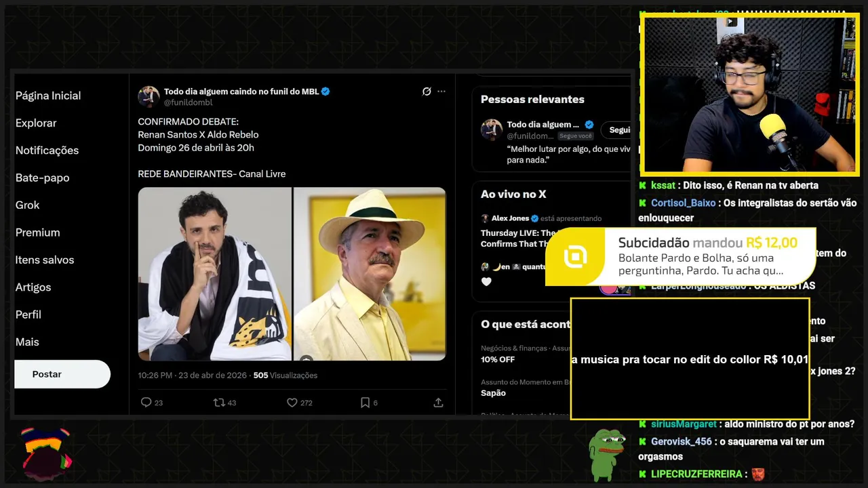
Task: Open the Sapão trending topic
Action: pyautogui.click(x=493, y=393)
